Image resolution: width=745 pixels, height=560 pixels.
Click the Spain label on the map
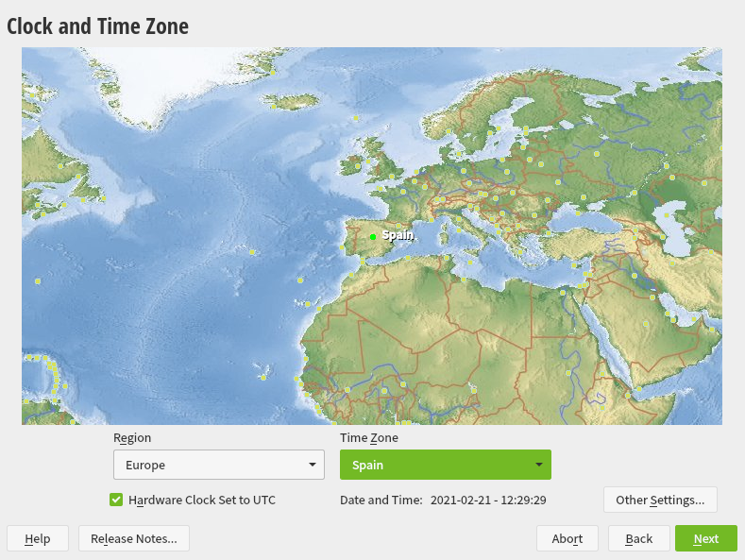(398, 235)
